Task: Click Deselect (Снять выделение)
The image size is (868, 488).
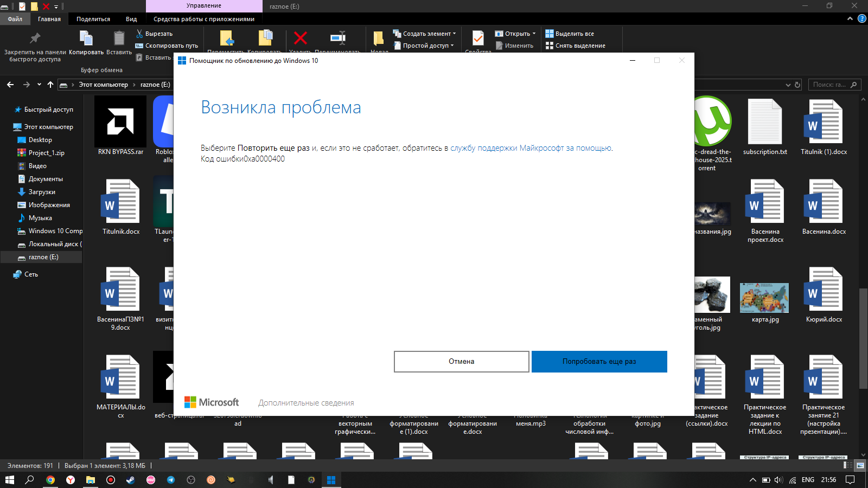Action: coord(576,46)
